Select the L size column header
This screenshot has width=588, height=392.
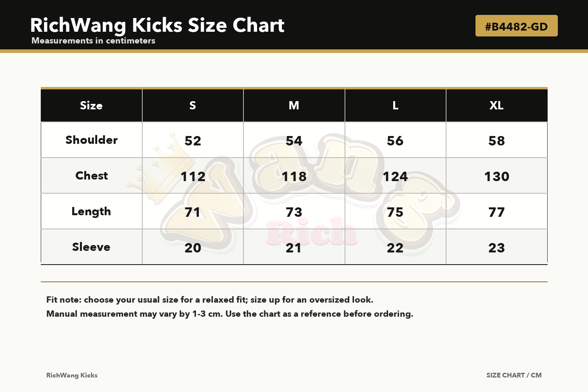[x=395, y=105]
